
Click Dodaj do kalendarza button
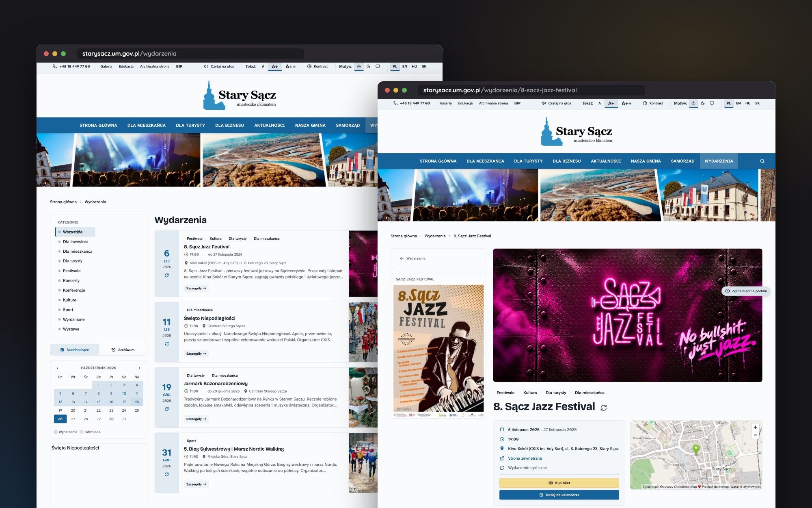click(559, 495)
